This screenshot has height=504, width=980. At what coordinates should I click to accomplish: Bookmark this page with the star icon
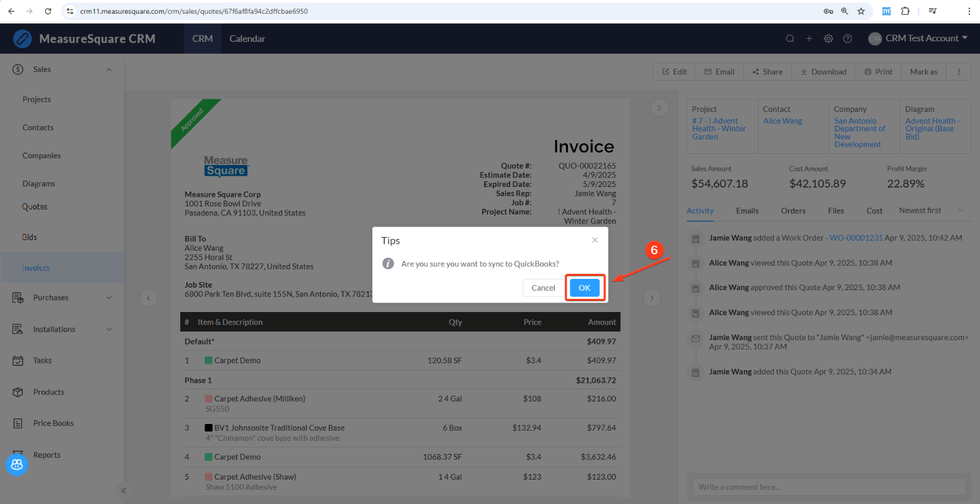pos(861,11)
